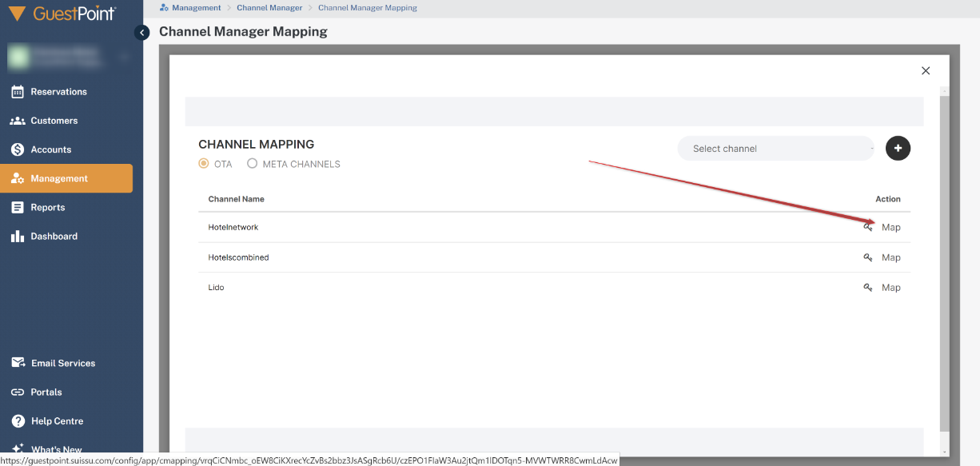Image resolution: width=980 pixels, height=466 pixels.
Task: Click the Customers people icon
Action: click(18, 121)
